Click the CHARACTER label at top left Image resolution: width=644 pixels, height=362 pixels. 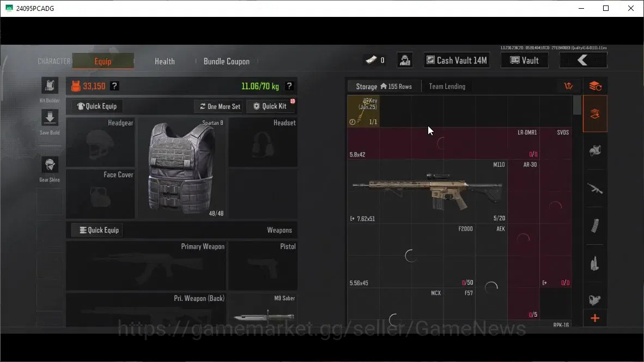[54, 61]
